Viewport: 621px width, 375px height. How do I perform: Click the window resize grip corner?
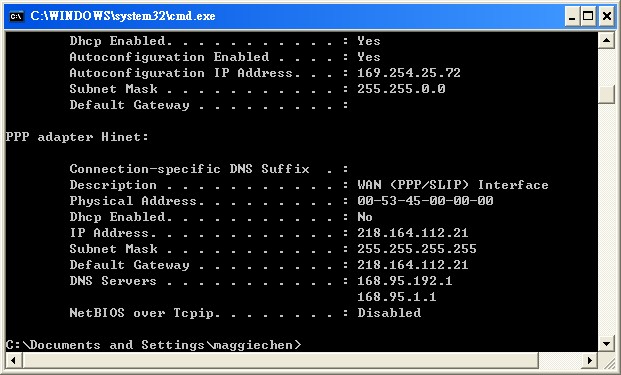coord(609,363)
